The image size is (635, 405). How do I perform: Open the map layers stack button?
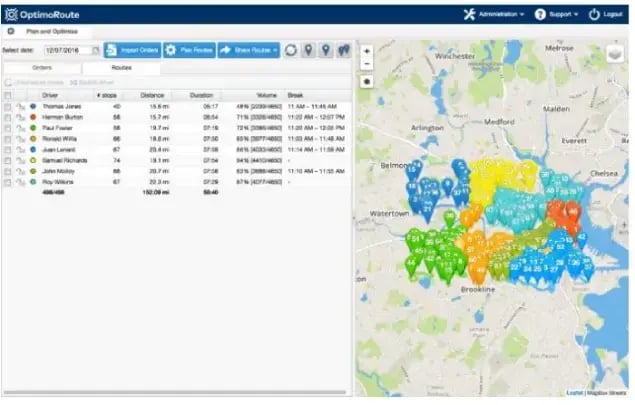coord(615,54)
